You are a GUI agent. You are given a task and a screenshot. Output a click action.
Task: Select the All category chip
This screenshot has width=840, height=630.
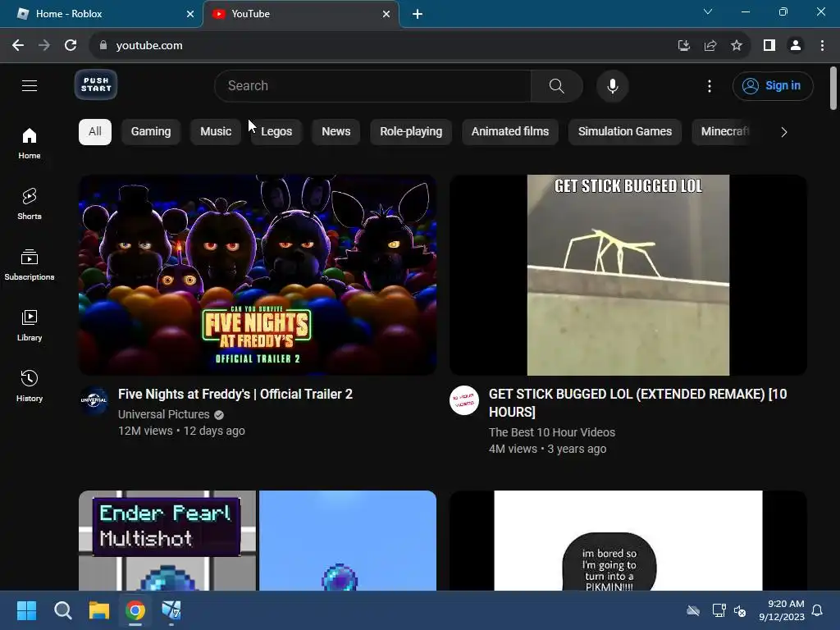tap(95, 132)
